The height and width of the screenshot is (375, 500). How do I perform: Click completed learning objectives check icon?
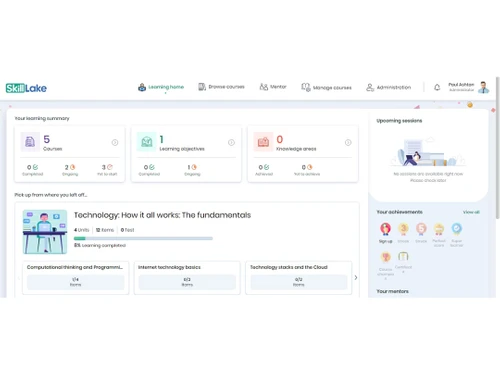pos(152,167)
